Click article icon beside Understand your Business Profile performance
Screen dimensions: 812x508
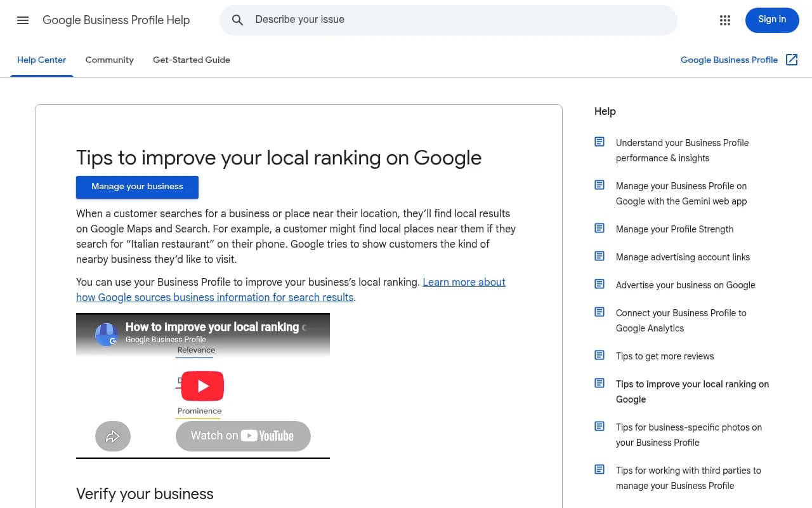(x=599, y=142)
